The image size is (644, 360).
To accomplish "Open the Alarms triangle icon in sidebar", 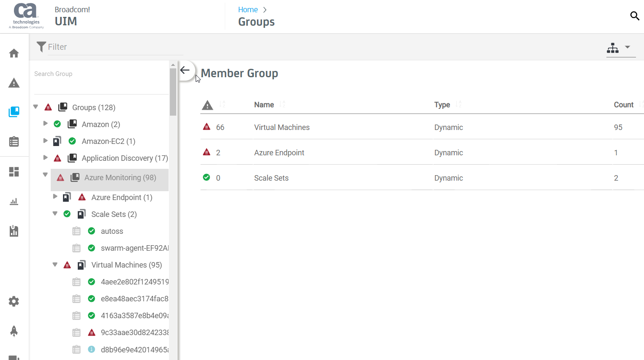I will pos(14,83).
